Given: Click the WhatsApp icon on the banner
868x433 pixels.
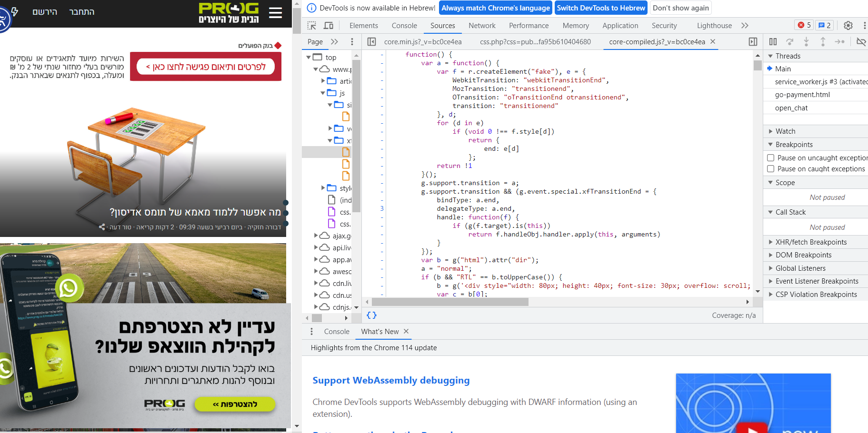Looking at the screenshot, I should pos(69,287).
